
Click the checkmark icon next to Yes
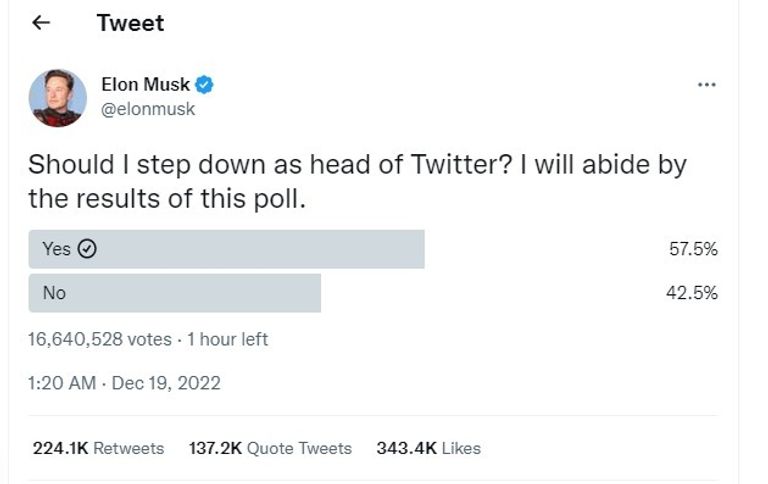click(x=87, y=249)
